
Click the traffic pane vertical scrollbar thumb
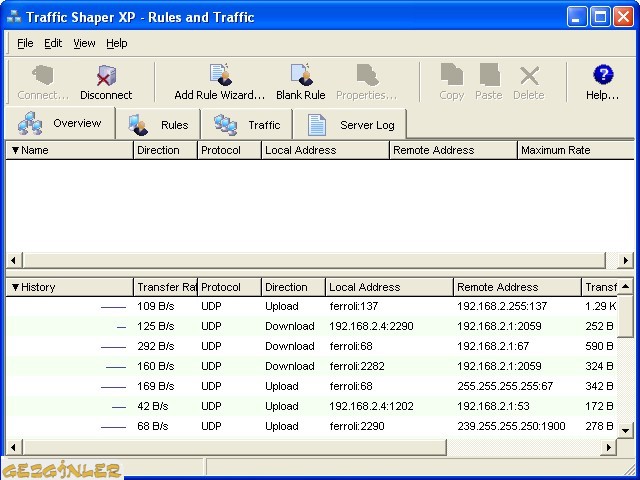pos(625,316)
